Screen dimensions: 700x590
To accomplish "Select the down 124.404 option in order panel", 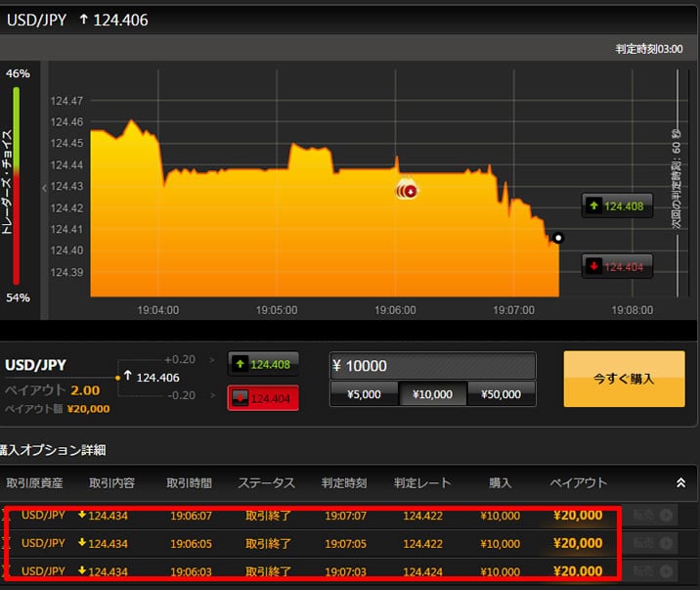I will tap(263, 398).
